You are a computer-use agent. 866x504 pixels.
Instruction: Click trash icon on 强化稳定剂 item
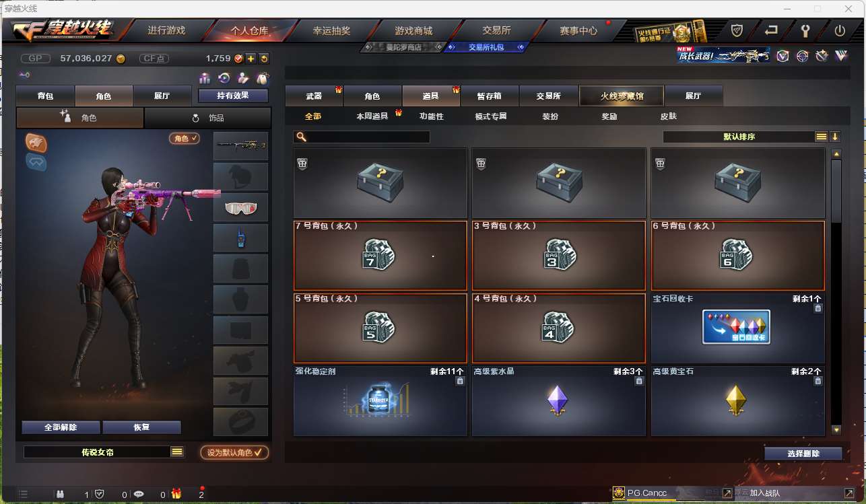[460, 381]
